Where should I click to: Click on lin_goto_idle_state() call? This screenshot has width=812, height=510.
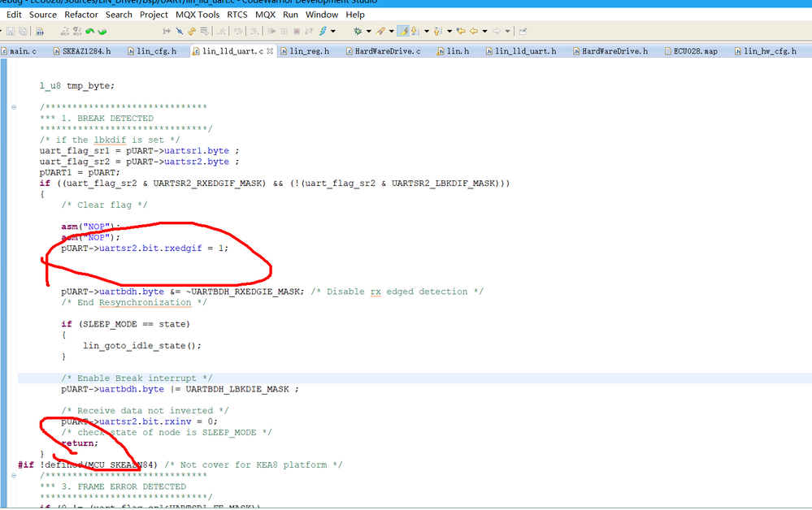click(x=142, y=345)
